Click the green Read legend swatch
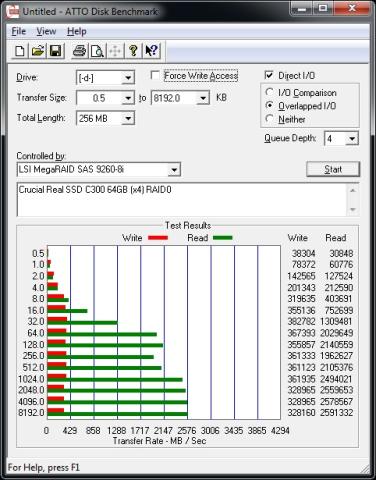 pos(222,238)
